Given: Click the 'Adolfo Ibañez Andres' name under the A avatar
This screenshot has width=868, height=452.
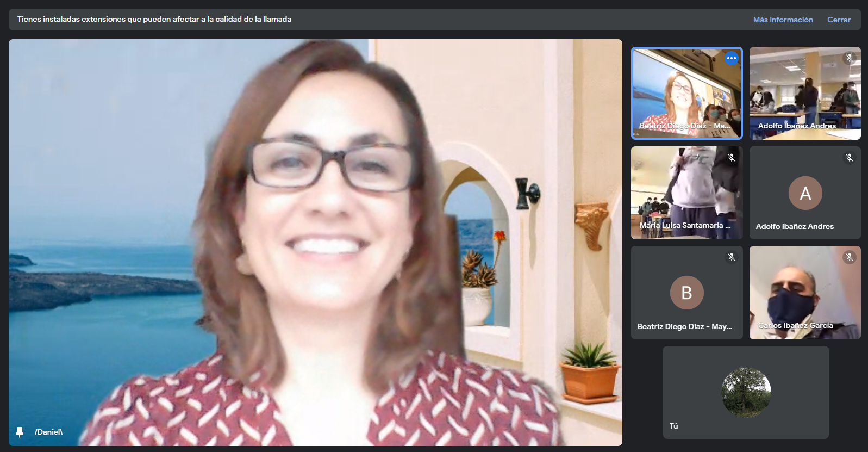Looking at the screenshot, I should (x=795, y=226).
